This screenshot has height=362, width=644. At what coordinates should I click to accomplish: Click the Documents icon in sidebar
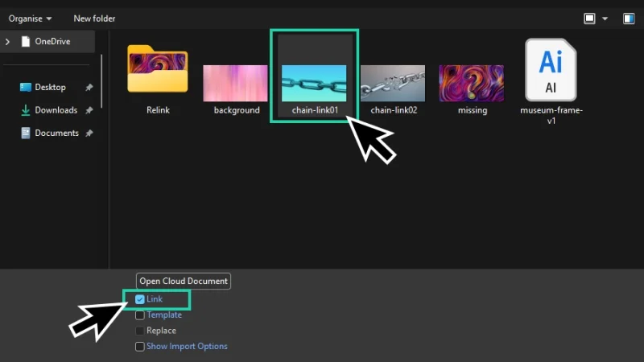(x=25, y=133)
